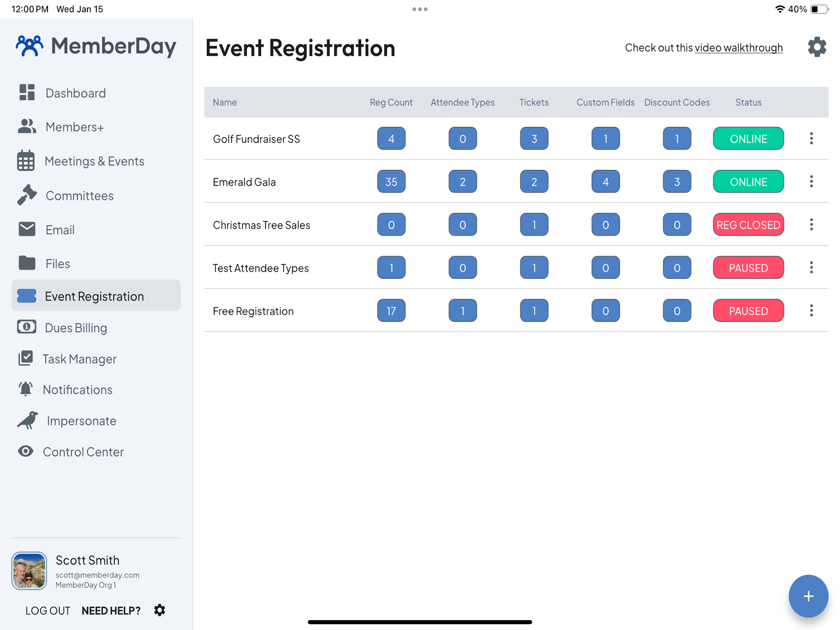Click Scott Smith user name
This screenshot has height=630, width=840.
[x=87, y=560]
